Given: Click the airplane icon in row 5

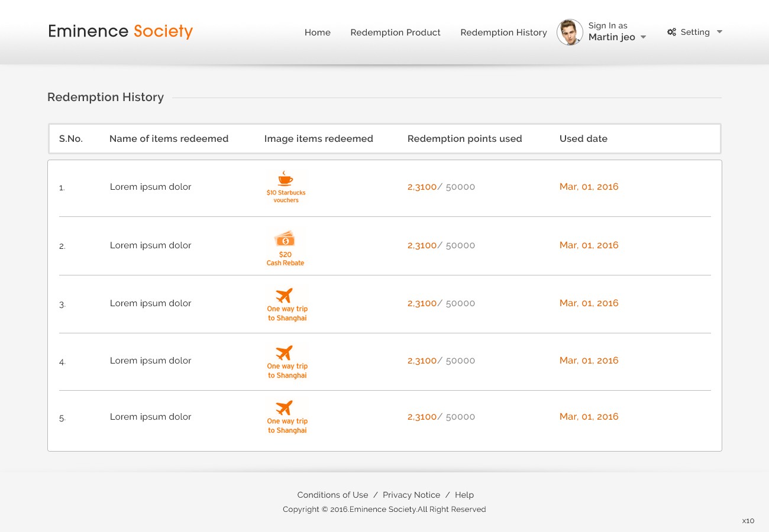Looking at the screenshot, I should point(285,407).
